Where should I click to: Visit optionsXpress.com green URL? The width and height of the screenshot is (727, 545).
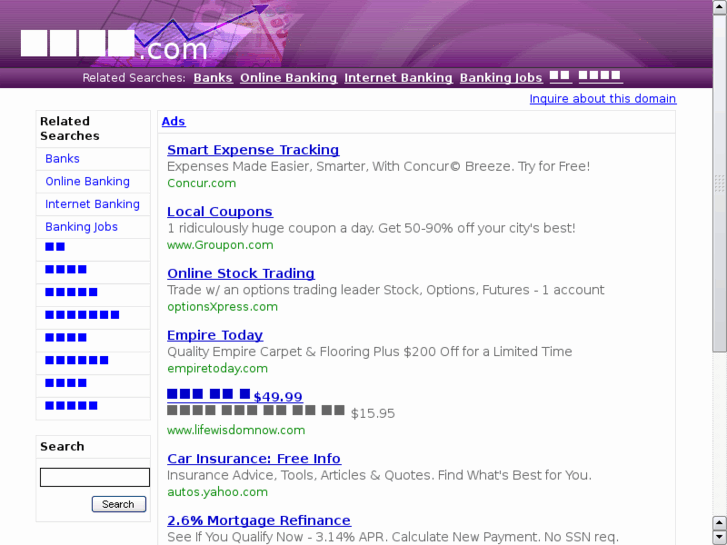coord(223,307)
